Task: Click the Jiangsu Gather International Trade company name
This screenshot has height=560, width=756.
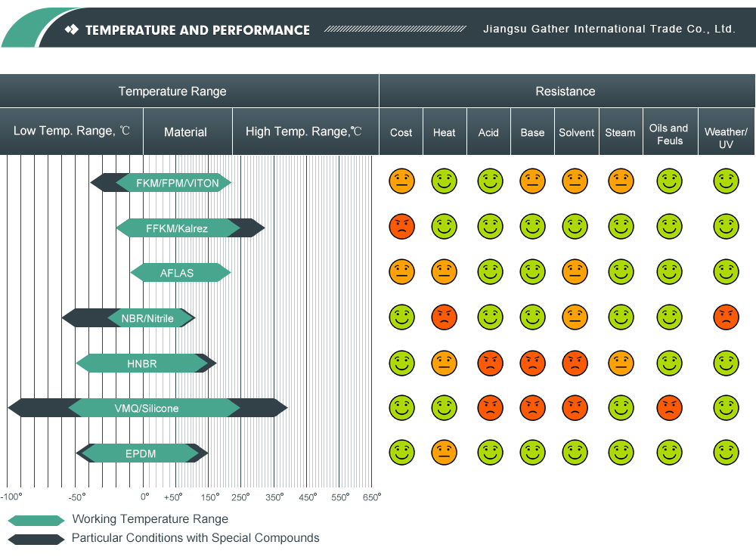Action: 609,29
